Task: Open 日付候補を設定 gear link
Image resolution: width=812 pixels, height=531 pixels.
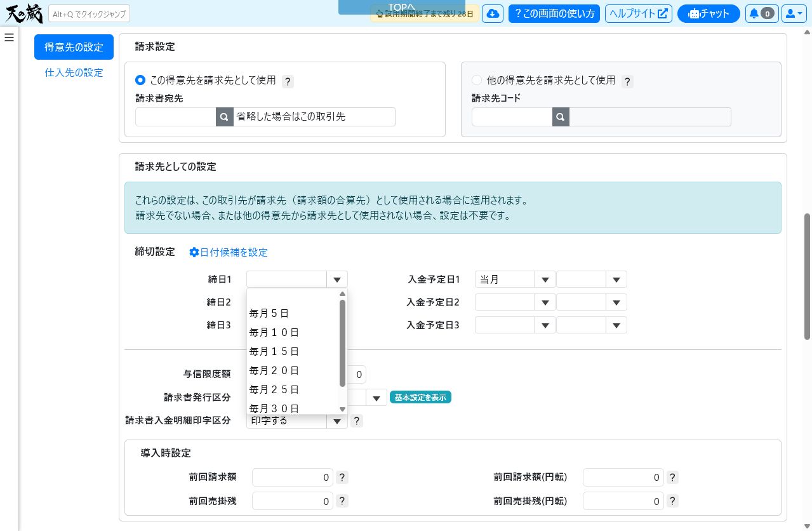Action: pyautogui.click(x=229, y=252)
